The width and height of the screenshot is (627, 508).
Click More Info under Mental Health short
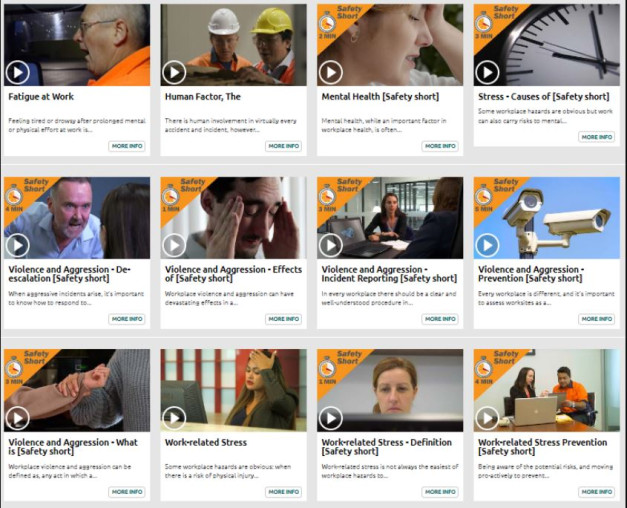(x=440, y=146)
